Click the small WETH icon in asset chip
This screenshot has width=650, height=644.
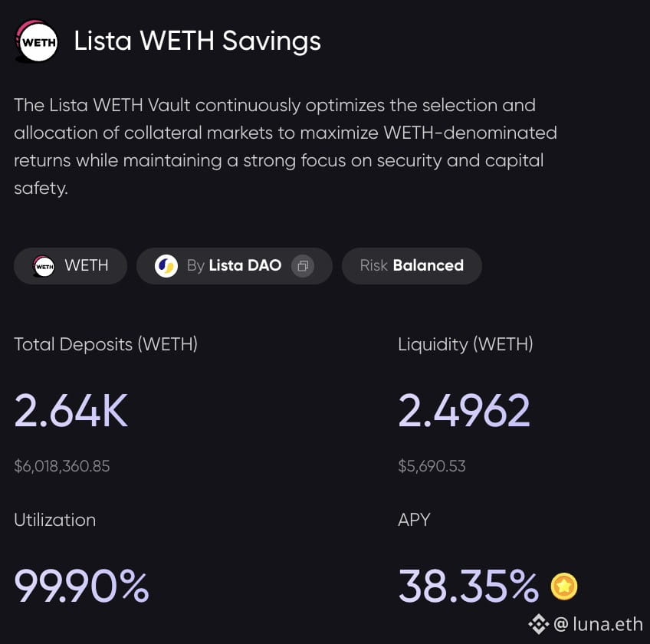(x=44, y=266)
